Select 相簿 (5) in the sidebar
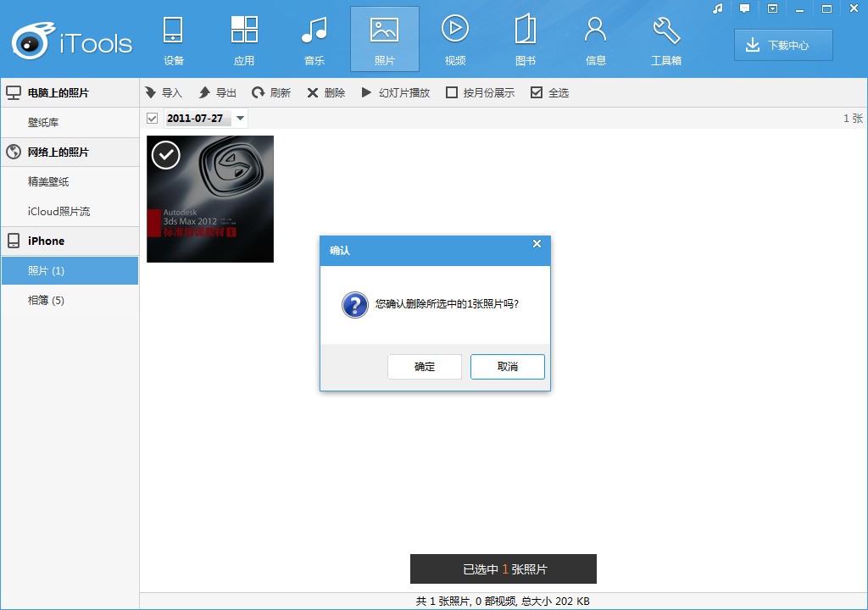This screenshot has height=610, width=868. pyautogui.click(x=47, y=300)
